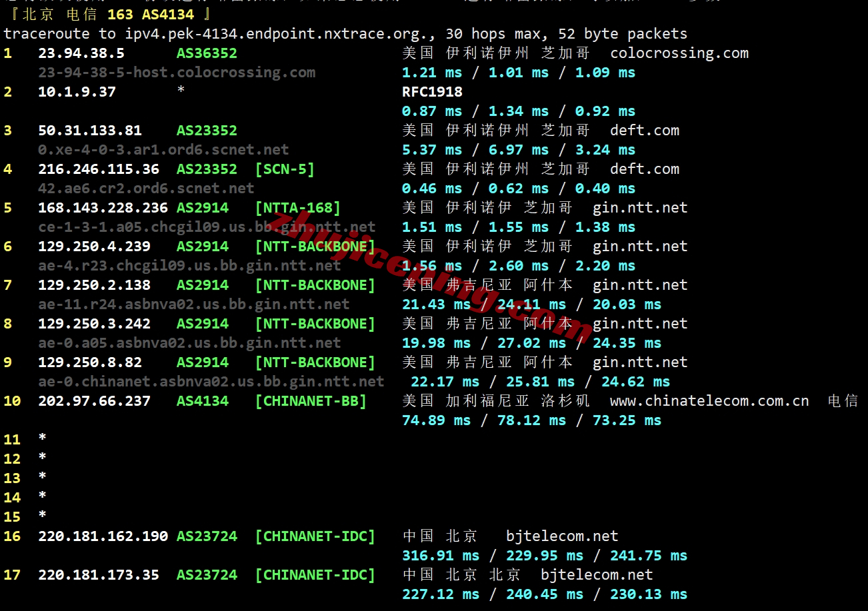Click hostname 0.xe-4-0-3.ar1.ord6.scnet.net

point(163,150)
